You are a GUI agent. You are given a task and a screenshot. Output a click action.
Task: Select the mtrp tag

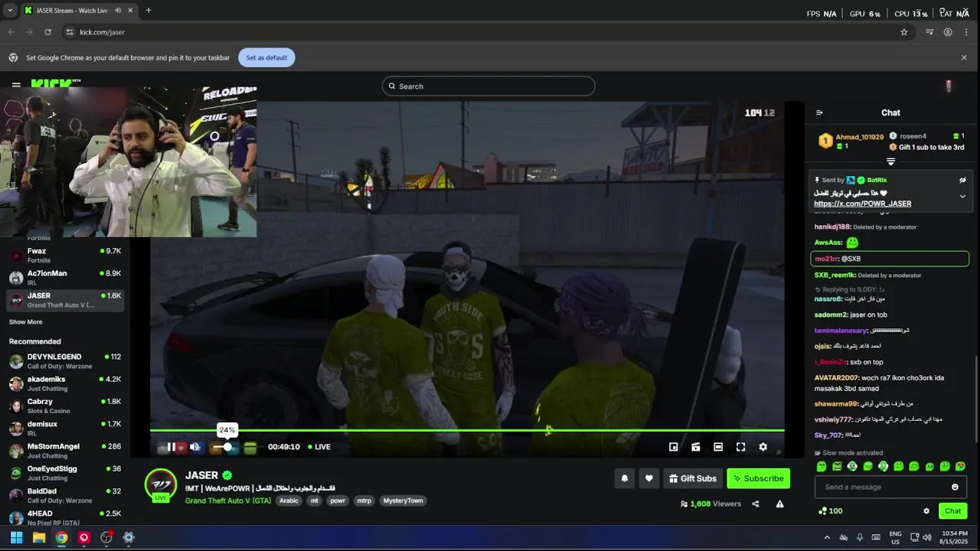tap(364, 500)
